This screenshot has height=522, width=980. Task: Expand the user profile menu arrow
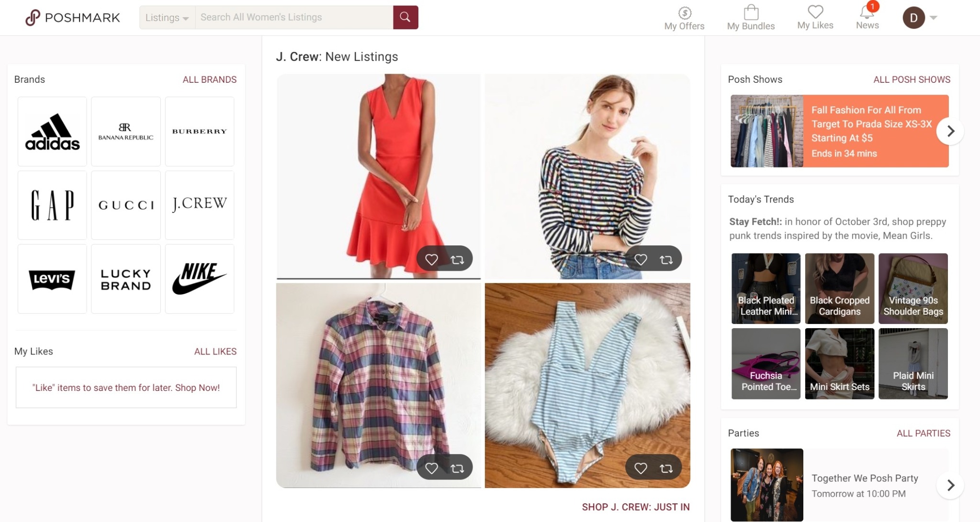pos(933,18)
